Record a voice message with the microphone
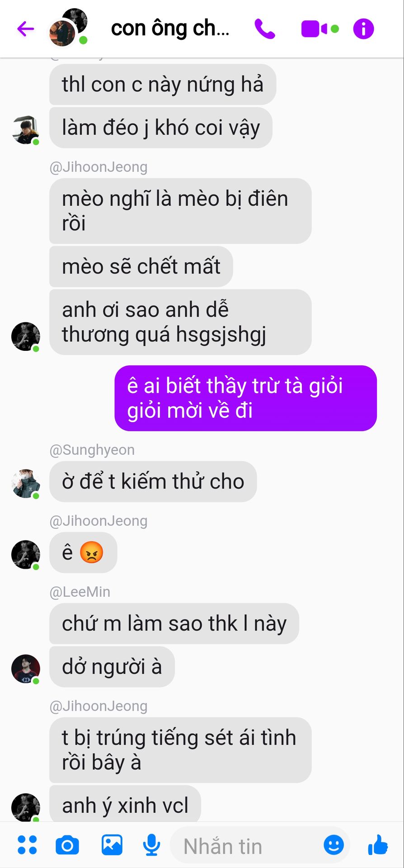This screenshot has width=404, height=868. pyautogui.click(x=152, y=845)
